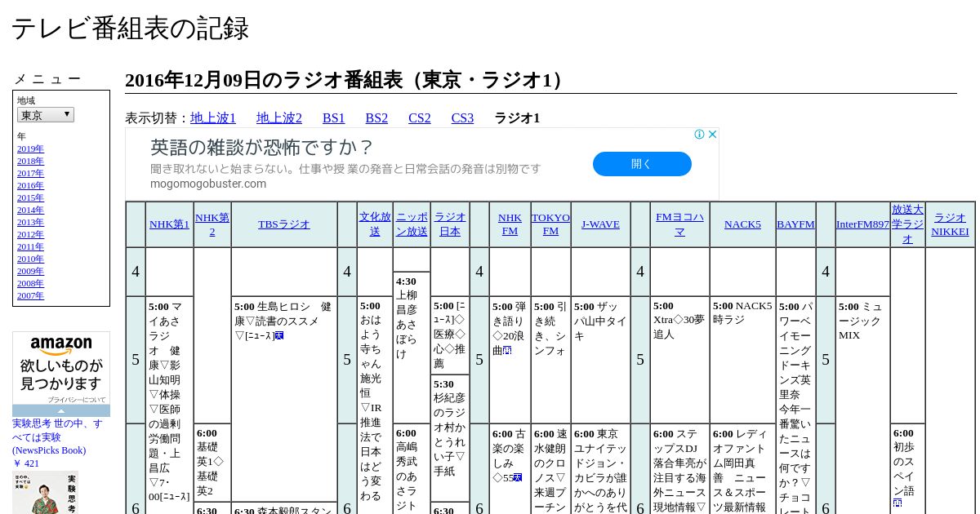Click 5:00 ザッパ山中タイキ program cell
Viewport: 980px width, 514px height.
pyautogui.click(x=600, y=360)
